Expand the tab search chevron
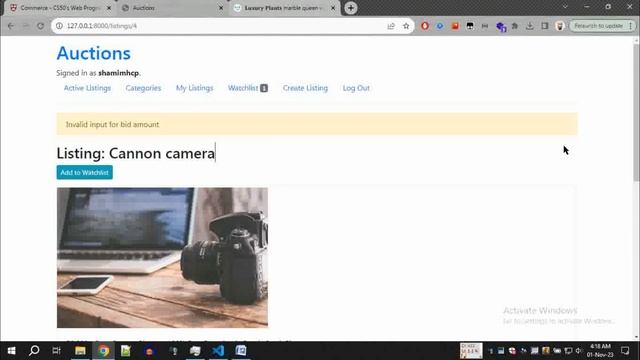The height and width of the screenshot is (360, 640). 565,7
